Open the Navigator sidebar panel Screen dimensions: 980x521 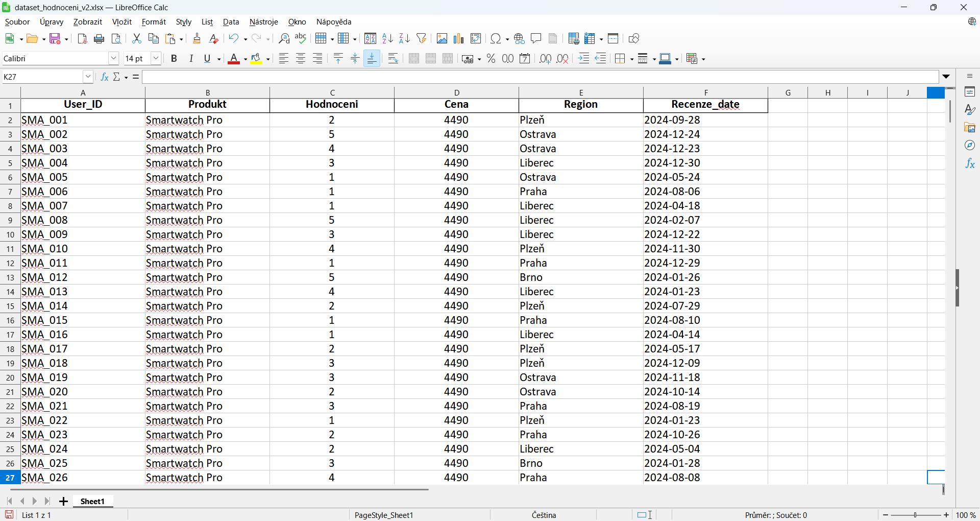(x=970, y=146)
